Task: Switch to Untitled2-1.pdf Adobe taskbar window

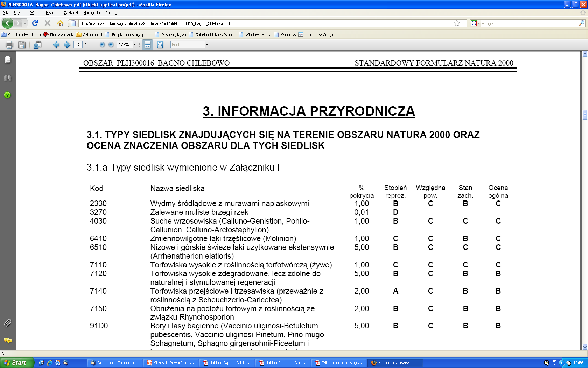Action: 283,363
